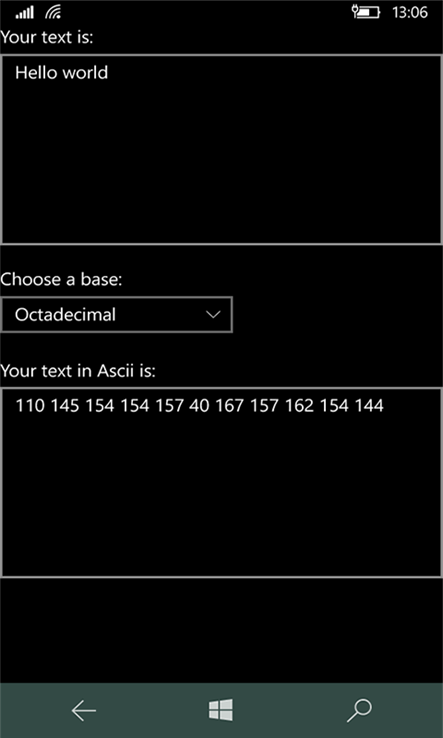Tap the Wi-Fi status icon
Image resolution: width=443 pixels, height=738 pixels.
coord(53,13)
